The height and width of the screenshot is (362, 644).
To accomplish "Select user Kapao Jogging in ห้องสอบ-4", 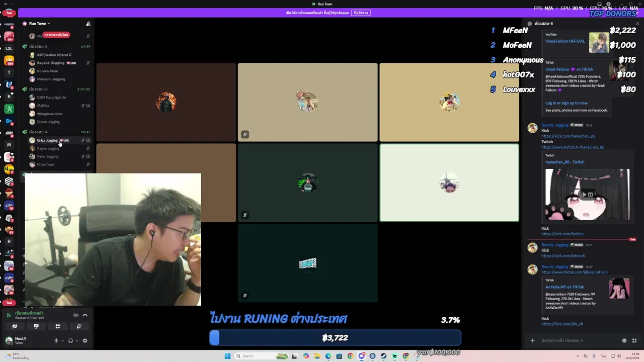I will pos(48,148).
